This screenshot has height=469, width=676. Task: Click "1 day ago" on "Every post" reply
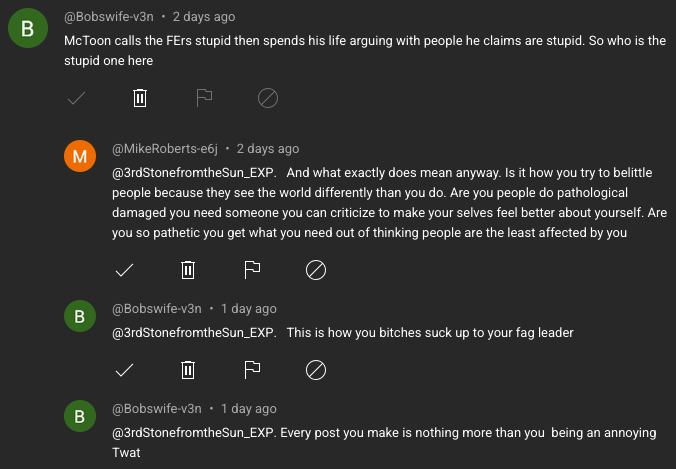249,409
